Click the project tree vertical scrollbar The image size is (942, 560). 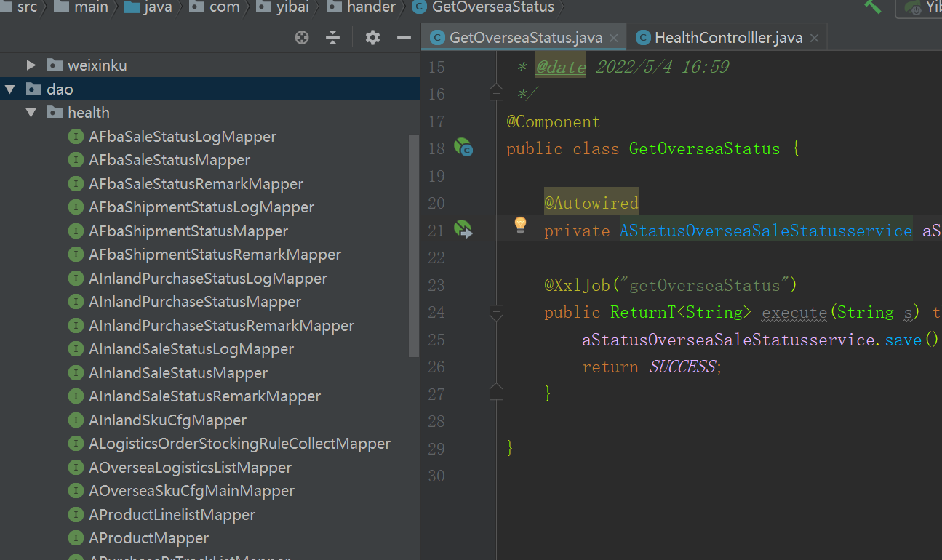(x=414, y=246)
